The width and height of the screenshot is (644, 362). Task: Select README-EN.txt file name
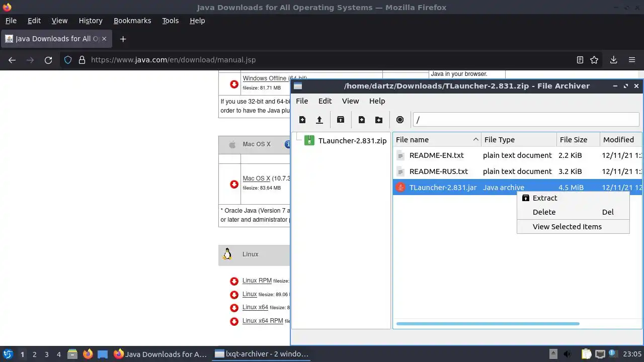pos(436,155)
